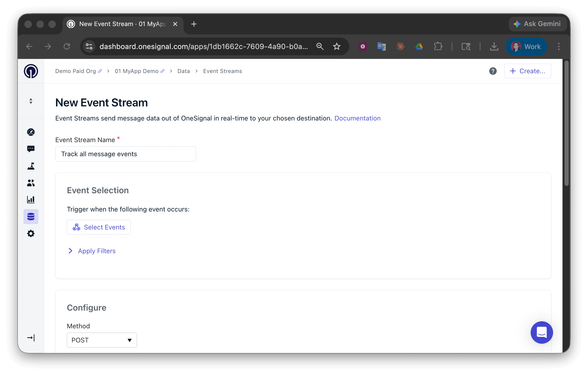
Task: Collapse the sidebar with the arrow icon
Action: point(31,338)
